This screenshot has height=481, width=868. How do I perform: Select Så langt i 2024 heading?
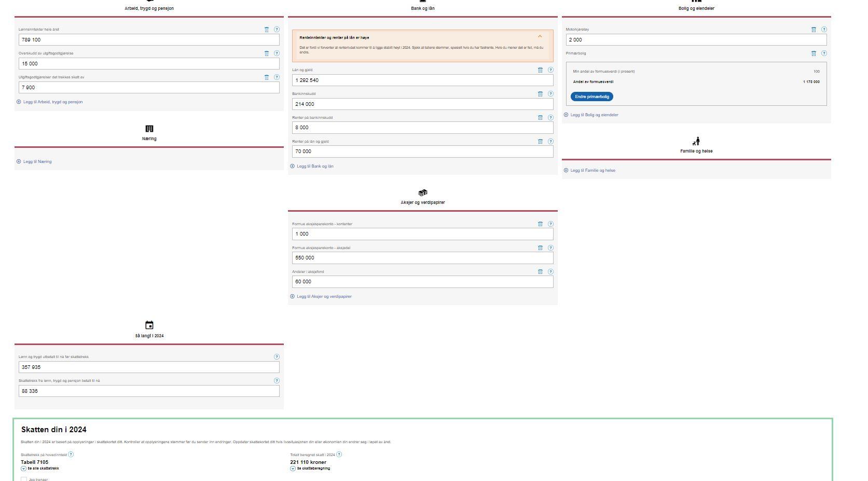[x=149, y=336]
